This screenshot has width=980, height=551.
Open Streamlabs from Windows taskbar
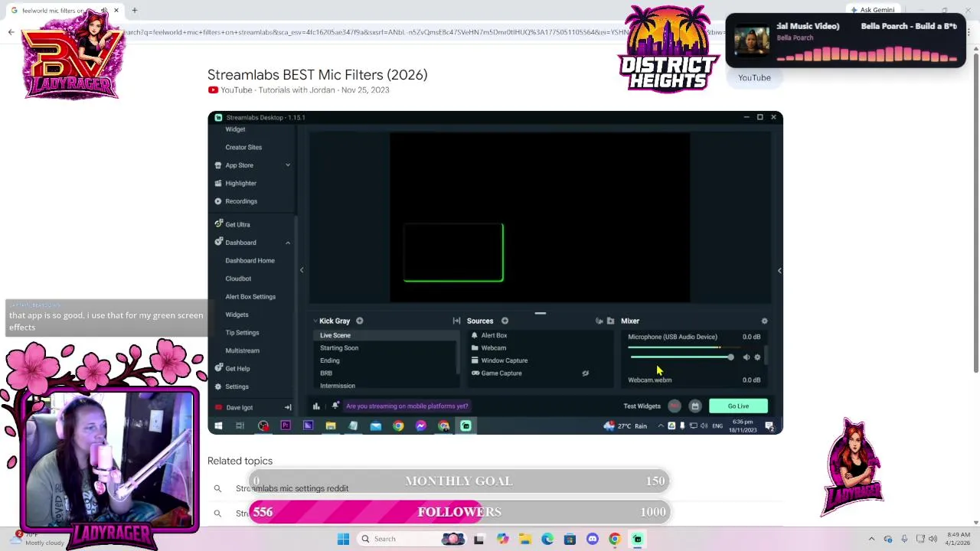(x=637, y=539)
